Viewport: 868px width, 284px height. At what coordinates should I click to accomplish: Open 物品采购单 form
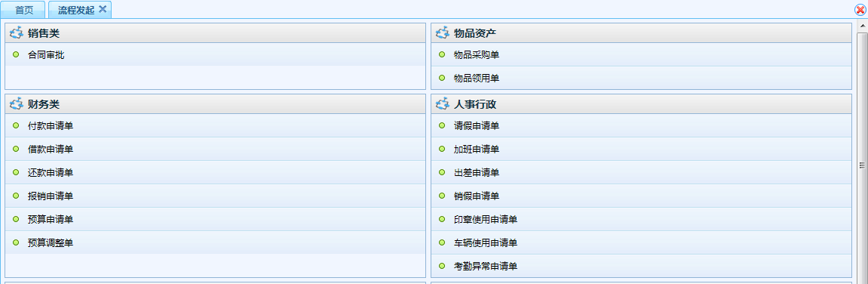tap(476, 55)
